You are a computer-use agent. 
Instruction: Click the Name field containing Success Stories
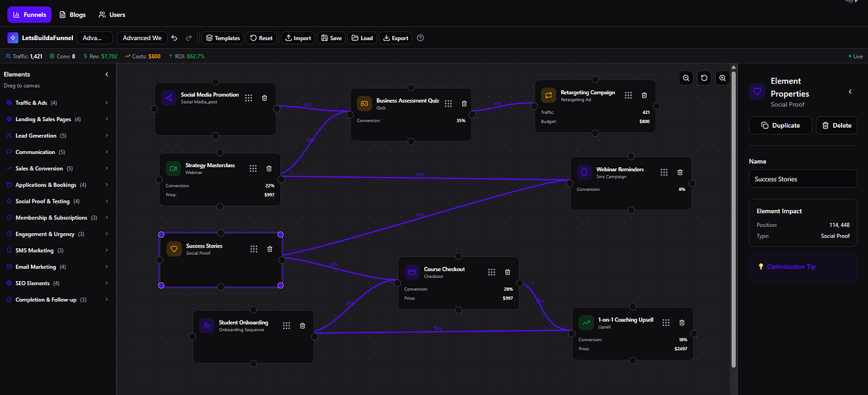click(803, 179)
